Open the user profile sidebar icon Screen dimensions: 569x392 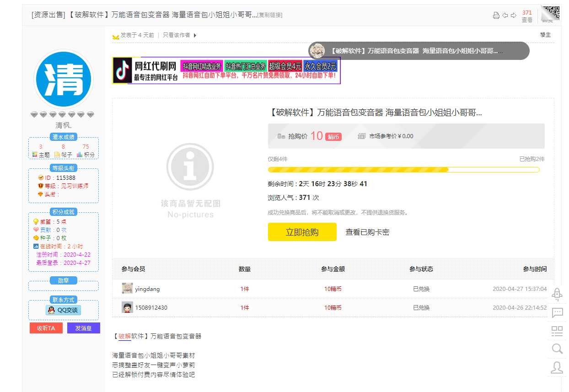coord(557,367)
